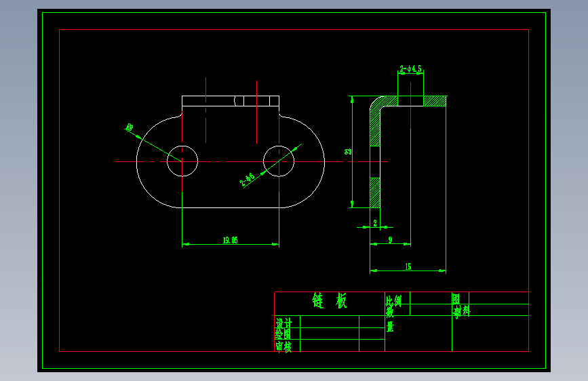Select the dimension value 9
588x381 pixels.
pyautogui.click(x=391, y=239)
